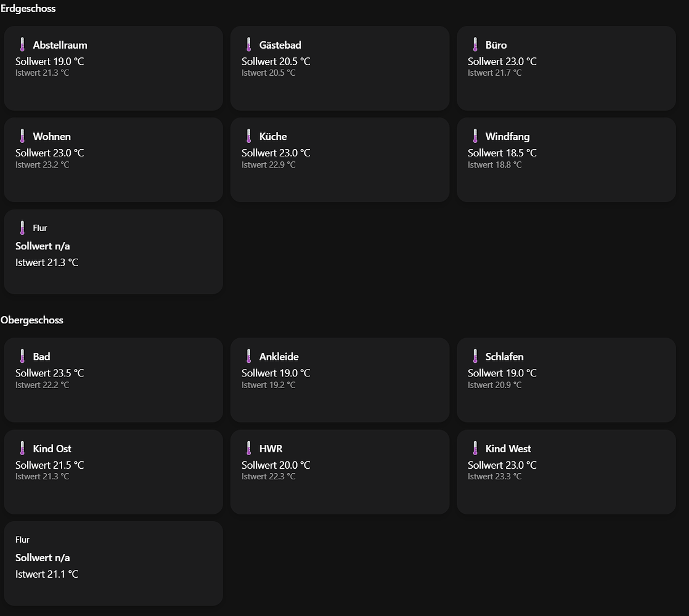The width and height of the screenshot is (689, 616).
Task: Click the Gästebad thermometer icon
Action: pyautogui.click(x=249, y=44)
